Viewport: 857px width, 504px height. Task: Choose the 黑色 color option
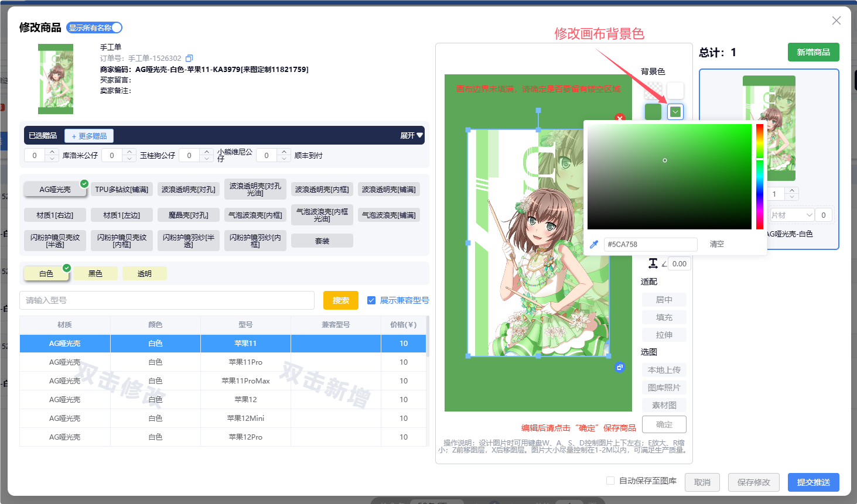[x=95, y=273]
